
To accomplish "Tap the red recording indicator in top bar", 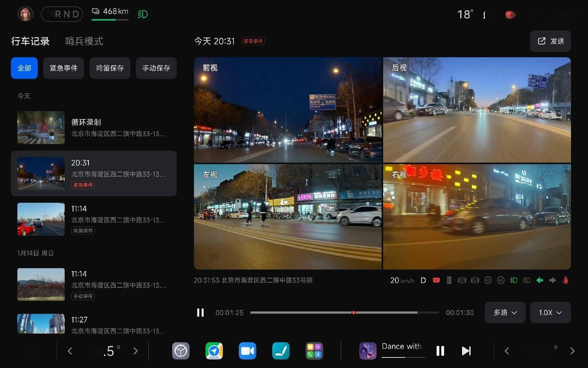I will click(x=510, y=15).
